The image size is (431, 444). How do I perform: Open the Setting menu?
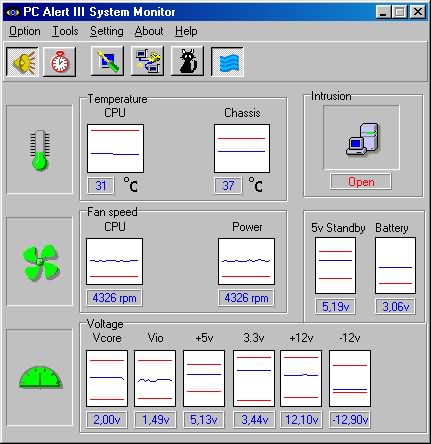pos(107,31)
